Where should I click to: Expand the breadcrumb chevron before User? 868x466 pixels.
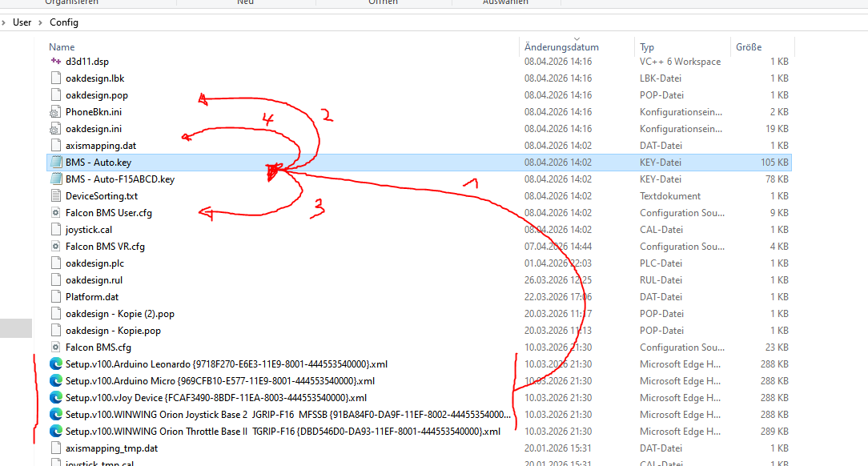point(4,22)
